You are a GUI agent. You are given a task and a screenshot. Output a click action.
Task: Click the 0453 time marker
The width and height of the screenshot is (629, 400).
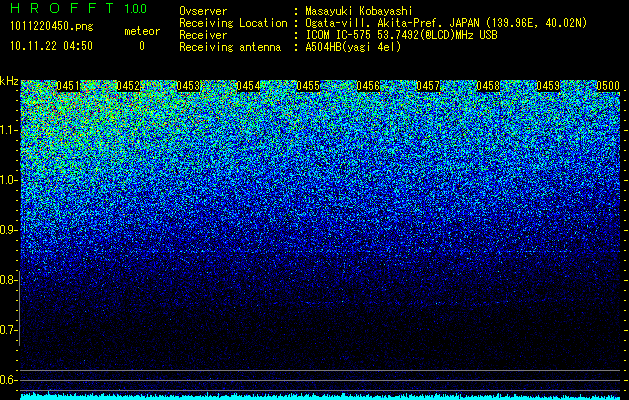coord(188,86)
